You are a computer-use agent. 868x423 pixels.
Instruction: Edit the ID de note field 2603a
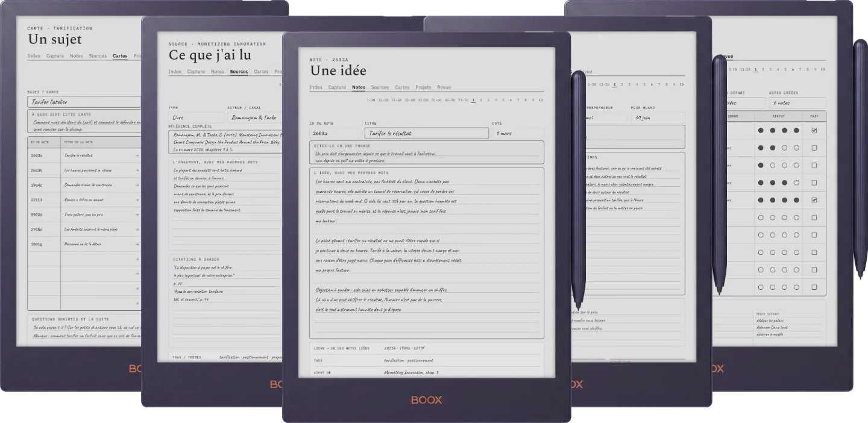335,133
